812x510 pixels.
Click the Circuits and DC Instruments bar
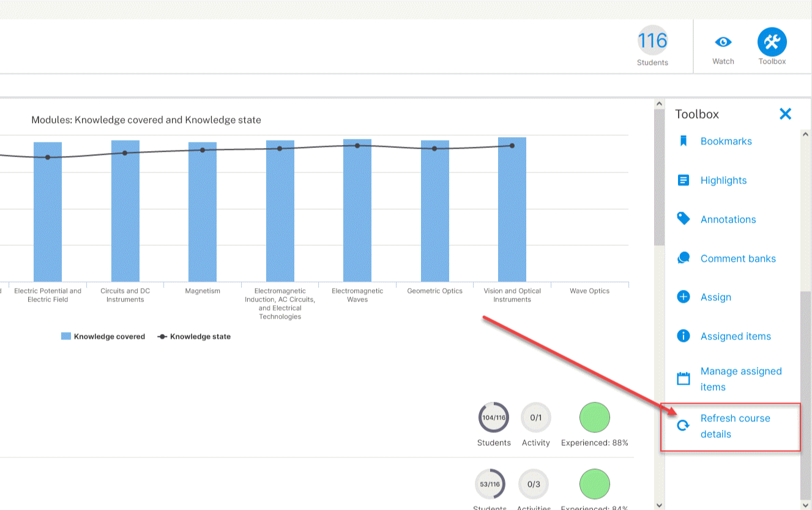(125, 212)
